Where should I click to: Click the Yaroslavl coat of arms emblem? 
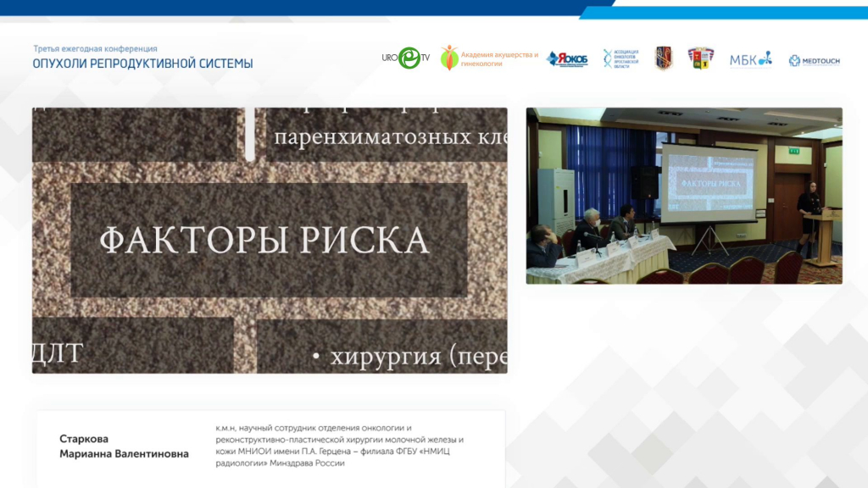click(700, 58)
